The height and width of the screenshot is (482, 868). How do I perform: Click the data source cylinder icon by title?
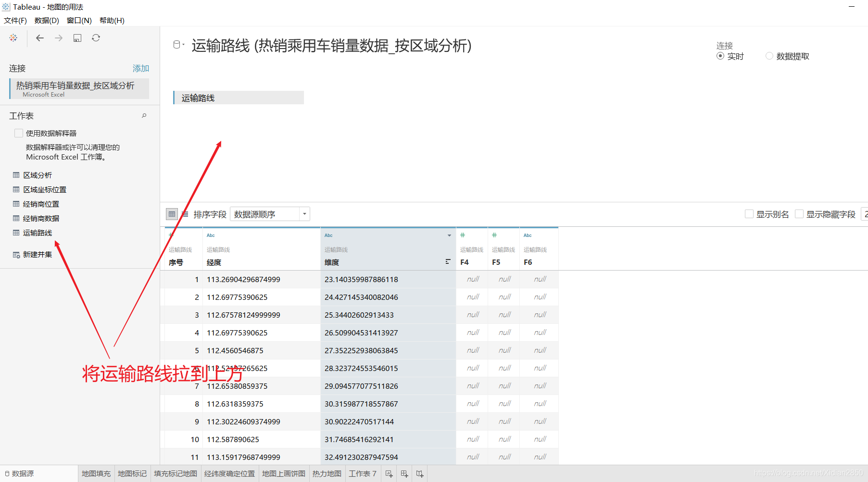pos(176,45)
